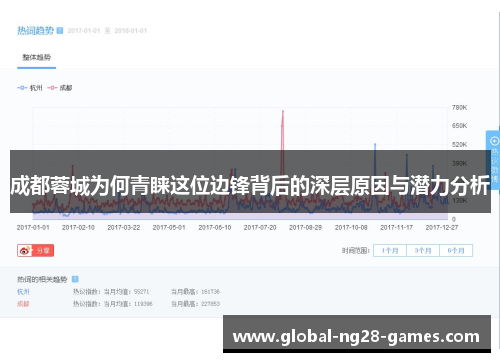Click the 杭州 monthly peak value 161736
500x362 pixels.
click(x=210, y=292)
